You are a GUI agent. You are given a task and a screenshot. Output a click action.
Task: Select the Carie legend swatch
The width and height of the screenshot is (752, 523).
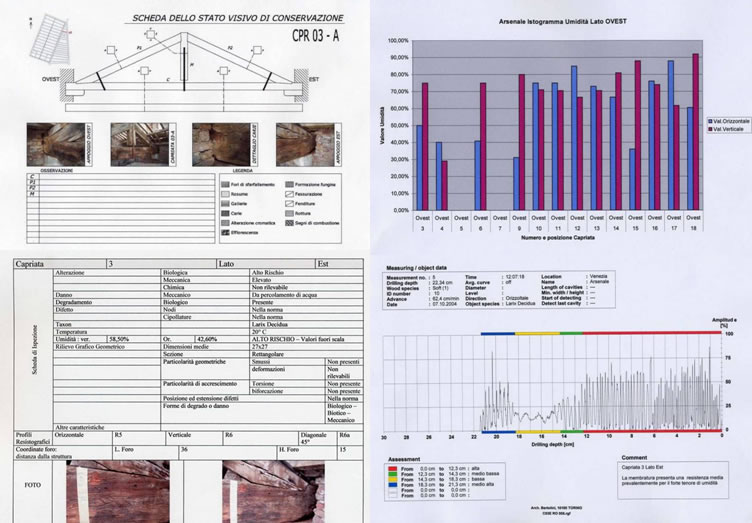pyautogui.click(x=225, y=213)
